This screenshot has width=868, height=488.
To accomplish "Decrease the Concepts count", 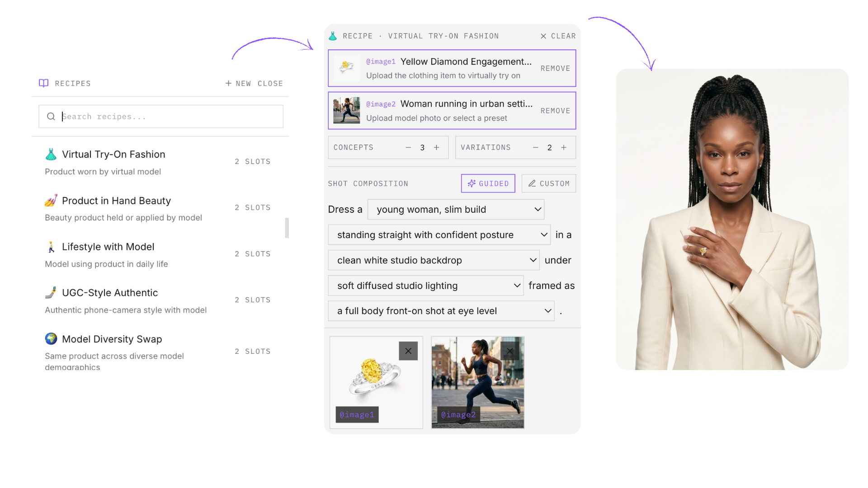I will (408, 147).
